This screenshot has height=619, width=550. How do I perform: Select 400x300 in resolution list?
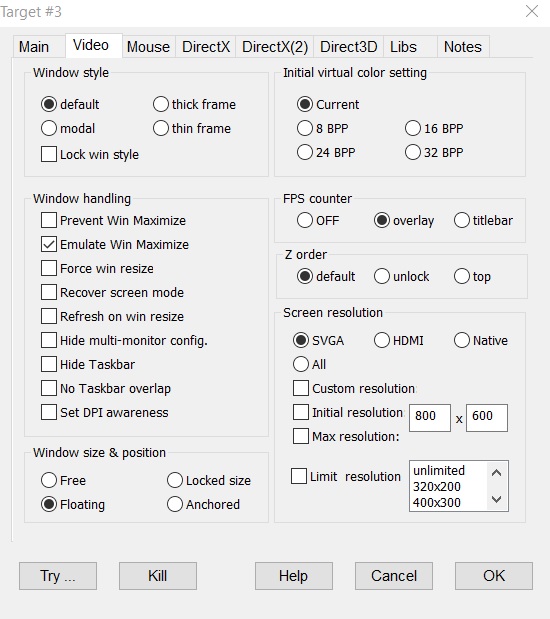(x=437, y=503)
